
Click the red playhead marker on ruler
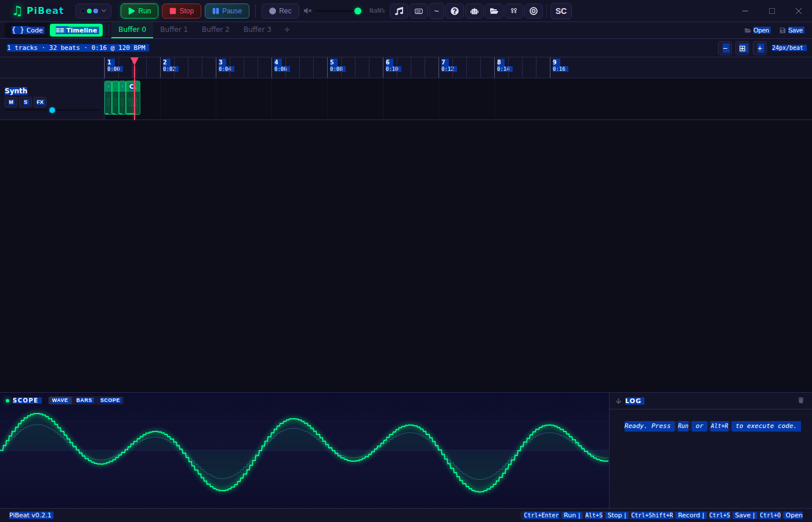tap(134, 61)
